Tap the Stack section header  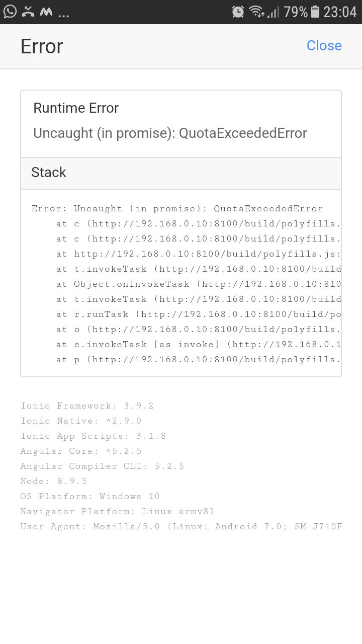click(49, 173)
